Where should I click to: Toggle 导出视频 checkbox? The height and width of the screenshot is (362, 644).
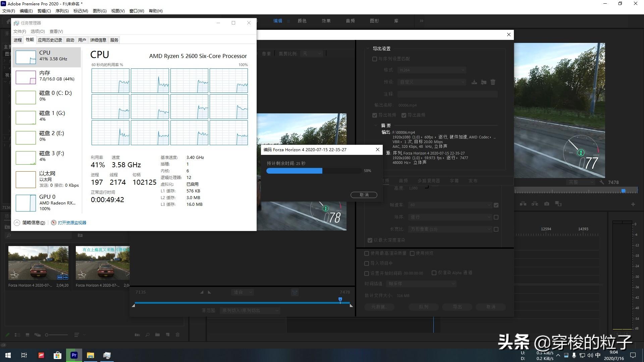click(x=374, y=115)
